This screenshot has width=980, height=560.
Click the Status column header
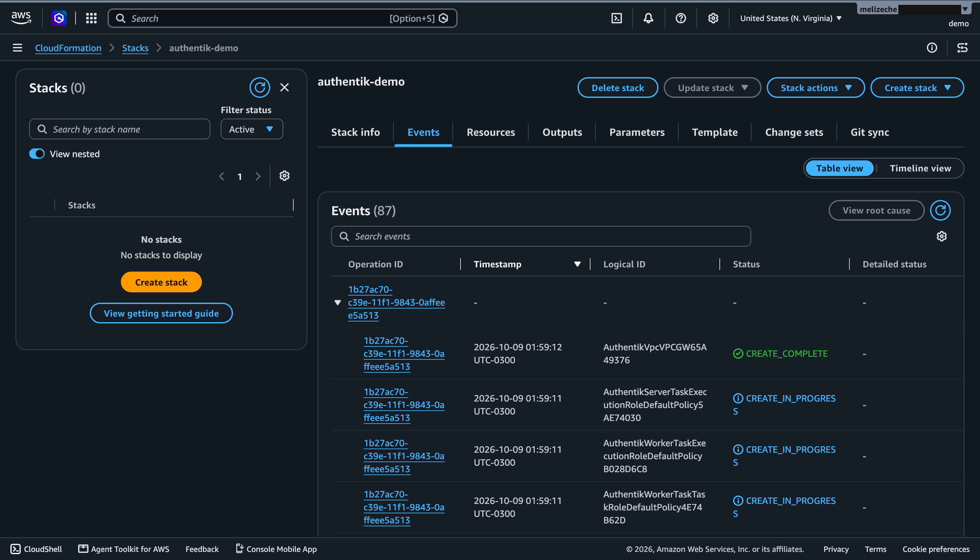pyautogui.click(x=746, y=264)
